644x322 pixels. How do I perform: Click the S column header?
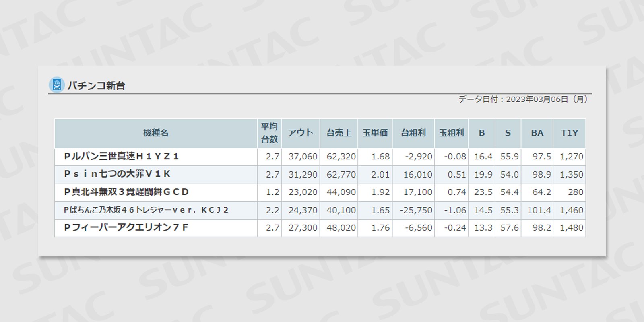point(508,133)
